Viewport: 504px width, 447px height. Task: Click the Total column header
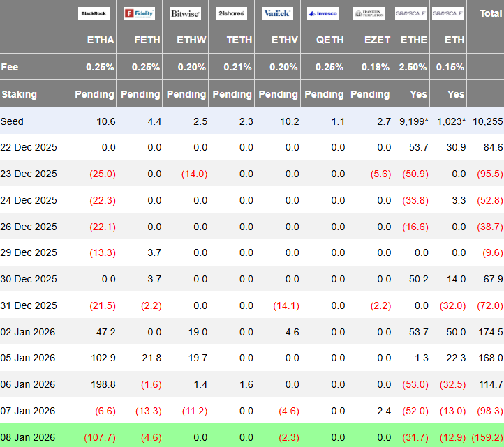[x=491, y=13]
